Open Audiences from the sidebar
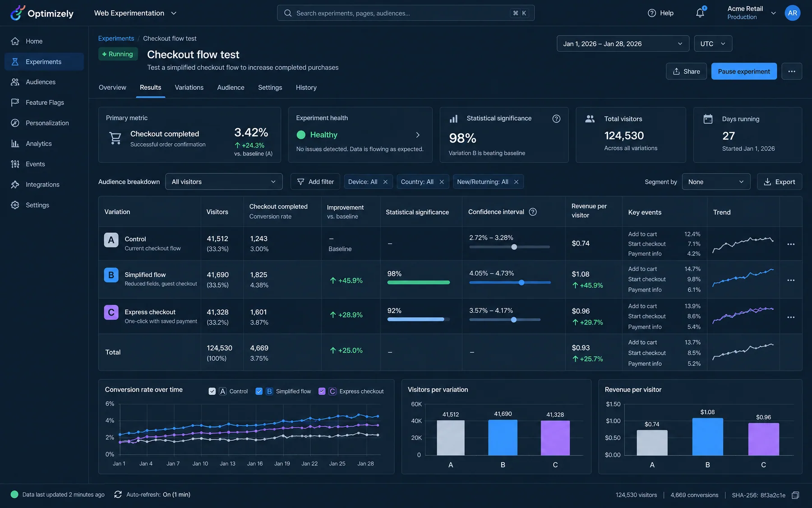This screenshot has height=508, width=812. [44, 82]
